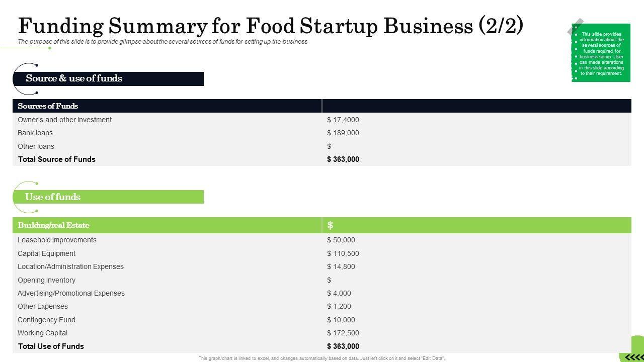The image size is (644, 362).
Task: Click the 'Source & use of funds' banner
Action: point(74,78)
